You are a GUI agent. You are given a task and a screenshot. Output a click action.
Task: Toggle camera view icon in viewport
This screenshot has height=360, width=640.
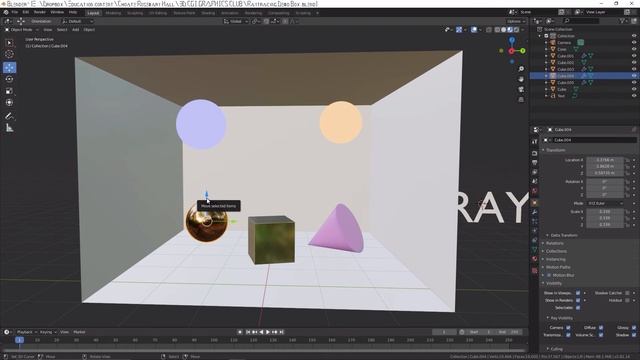tap(521, 89)
